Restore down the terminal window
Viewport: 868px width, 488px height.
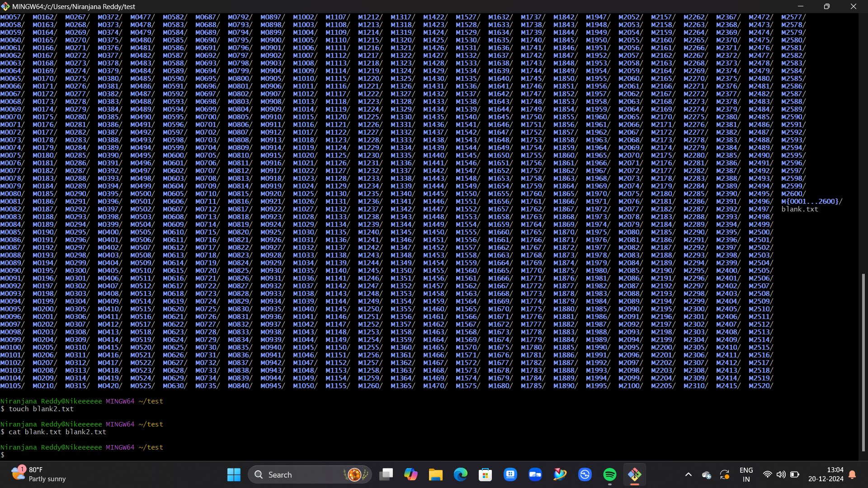[x=826, y=6]
